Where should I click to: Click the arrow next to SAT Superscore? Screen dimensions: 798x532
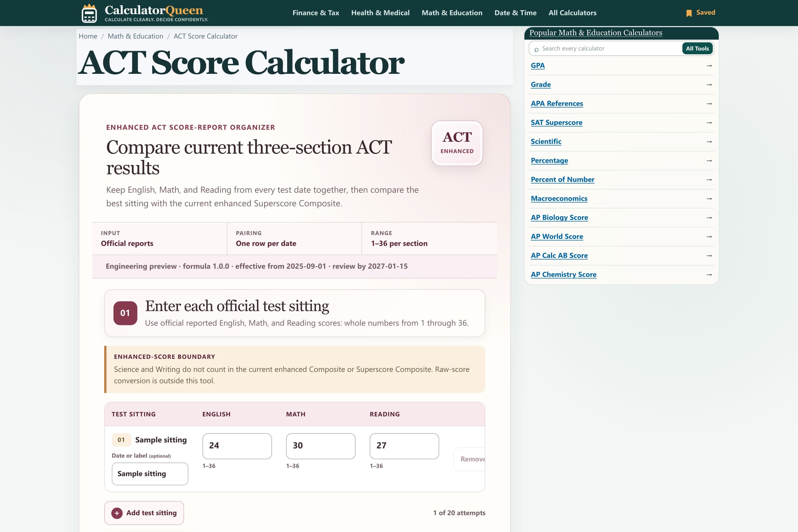pos(709,123)
